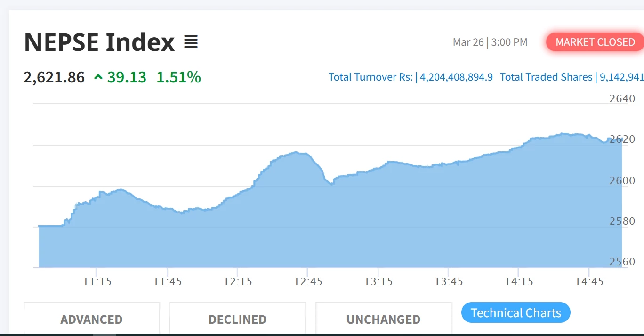Click the 11:15 time axis label

(x=97, y=281)
